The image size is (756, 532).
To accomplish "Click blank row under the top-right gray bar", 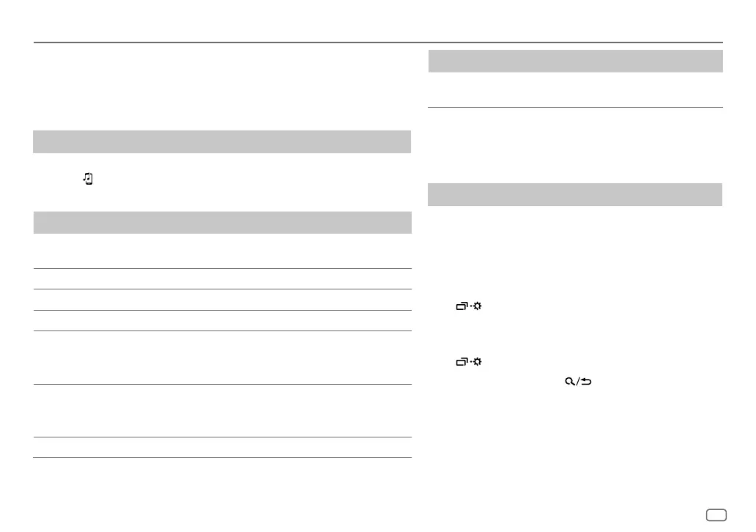I will 576,89.
